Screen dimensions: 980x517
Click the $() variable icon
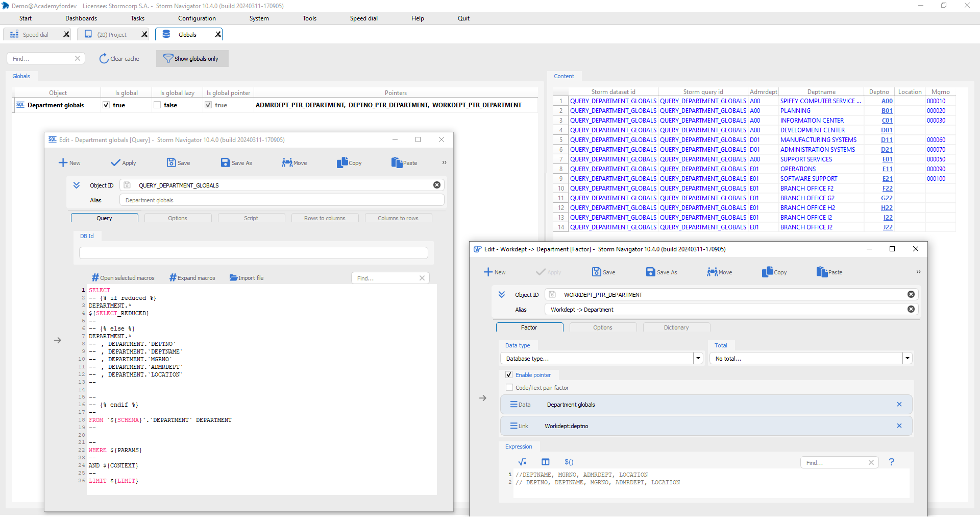click(x=569, y=462)
